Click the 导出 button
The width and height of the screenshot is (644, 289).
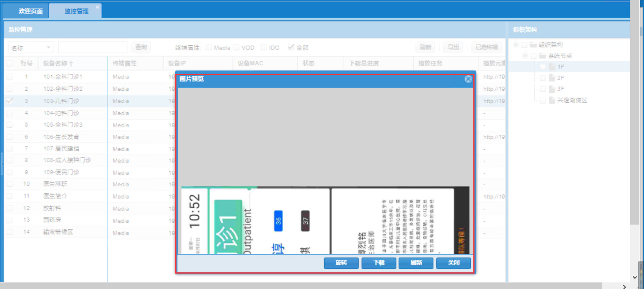point(453,47)
